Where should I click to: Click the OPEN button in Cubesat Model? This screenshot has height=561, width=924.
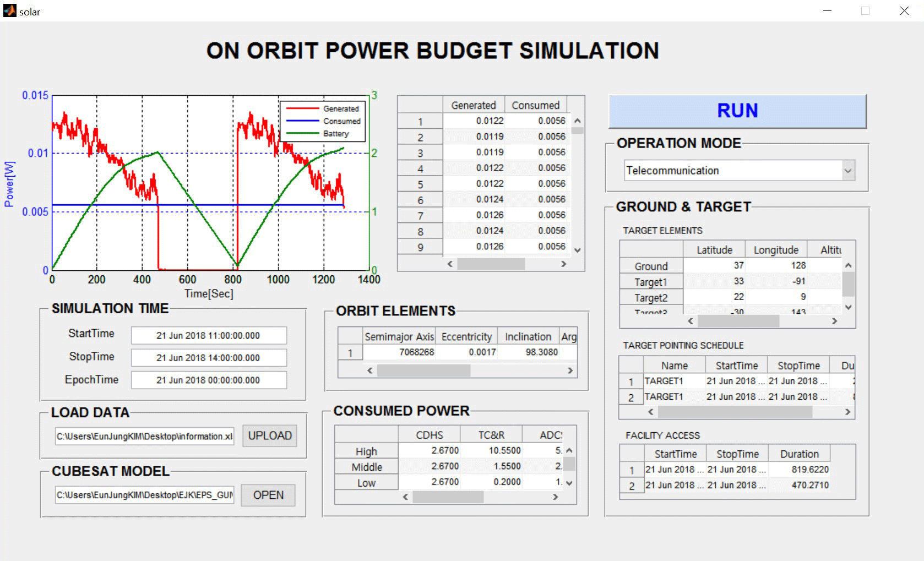(268, 495)
